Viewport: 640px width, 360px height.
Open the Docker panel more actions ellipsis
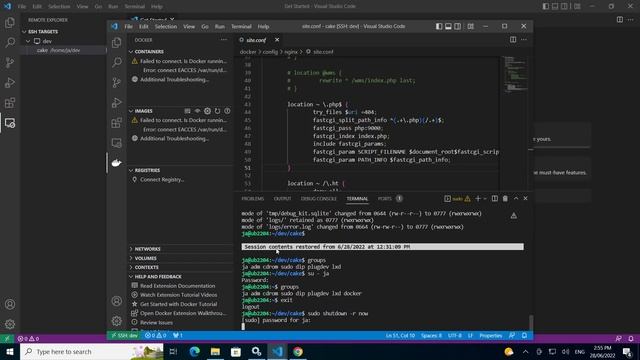[x=224, y=40]
